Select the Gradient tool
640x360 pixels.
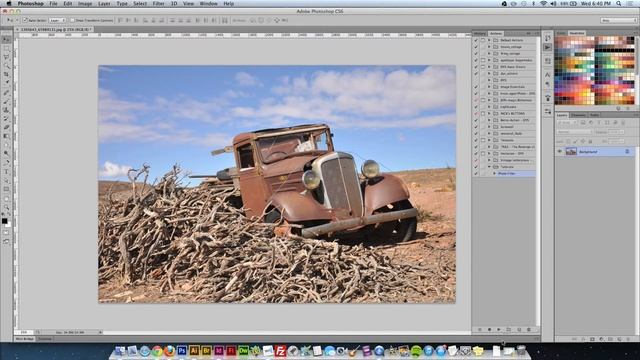tap(7, 136)
